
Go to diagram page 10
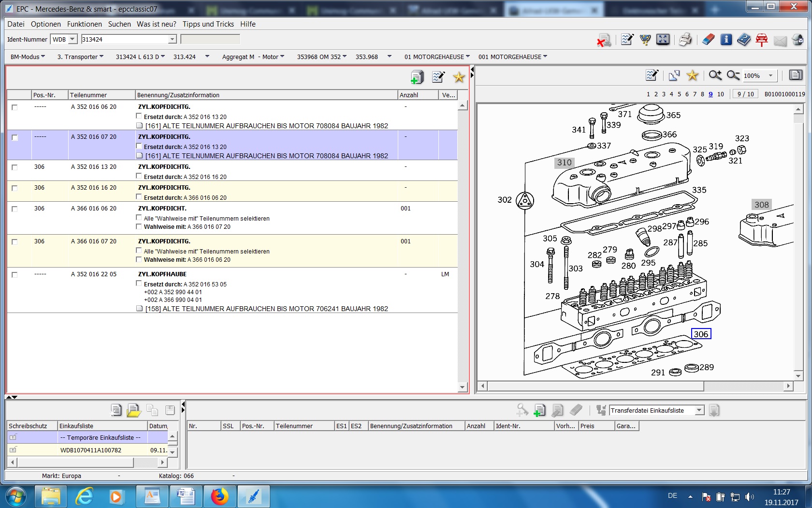coord(721,94)
